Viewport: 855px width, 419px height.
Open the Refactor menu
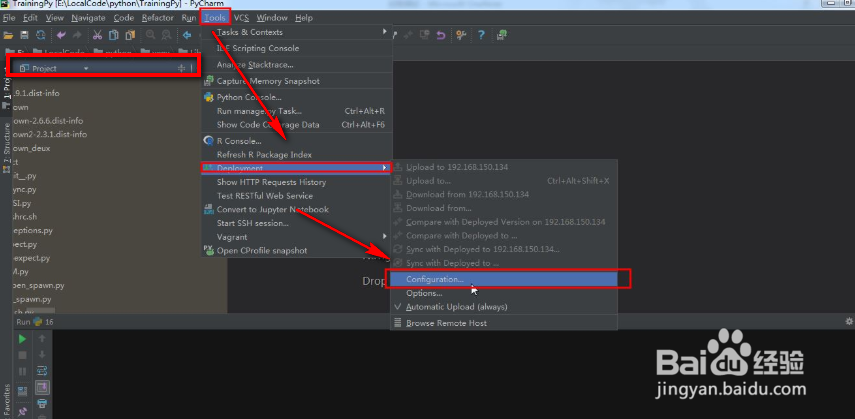[x=158, y=18]
